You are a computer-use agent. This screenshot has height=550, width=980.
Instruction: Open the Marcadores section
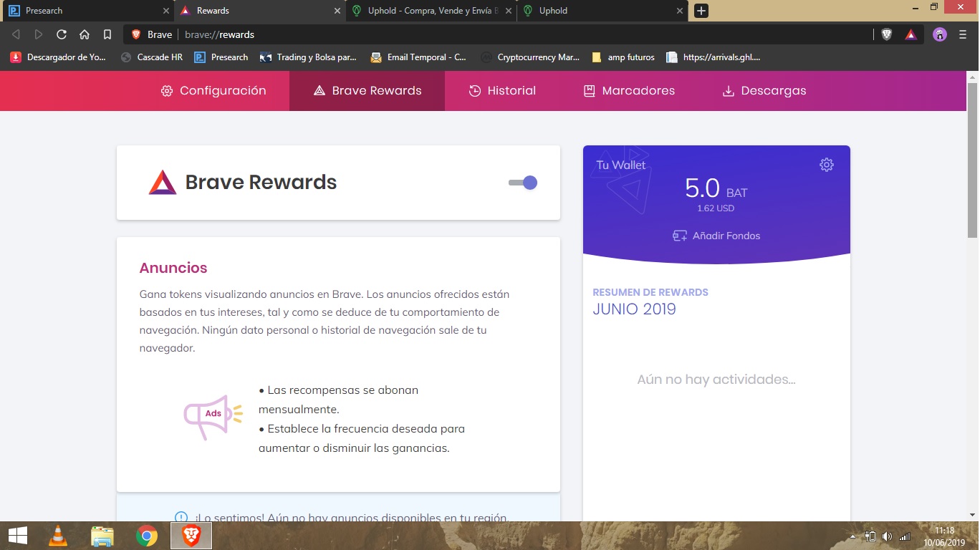[629, 91]
